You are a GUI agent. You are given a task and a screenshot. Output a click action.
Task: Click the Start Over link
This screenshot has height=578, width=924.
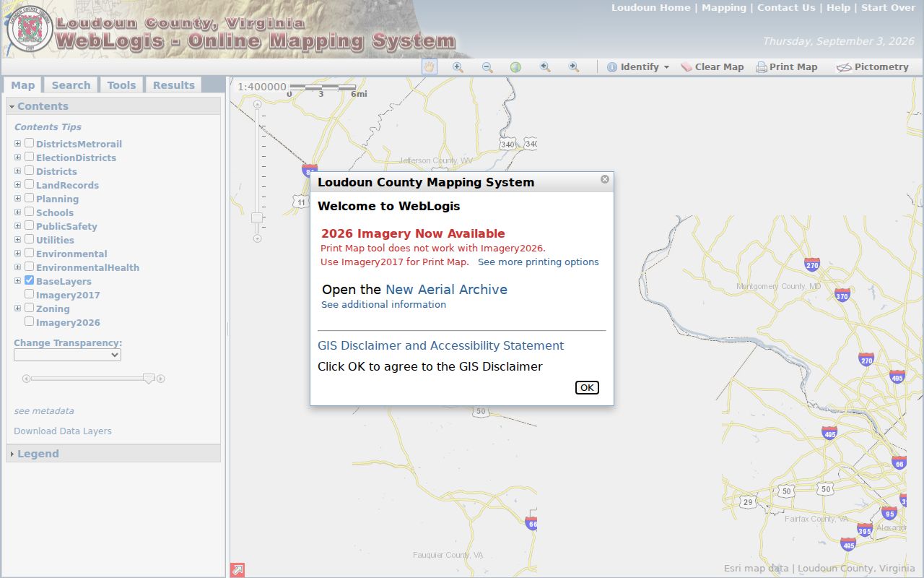(888, 8)
